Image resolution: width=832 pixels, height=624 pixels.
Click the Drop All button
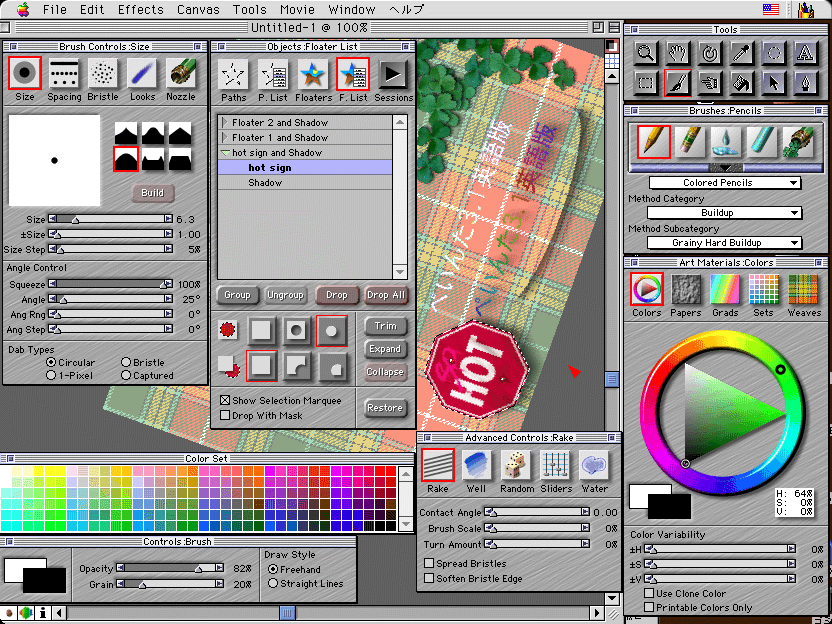[x=386, y=295]
